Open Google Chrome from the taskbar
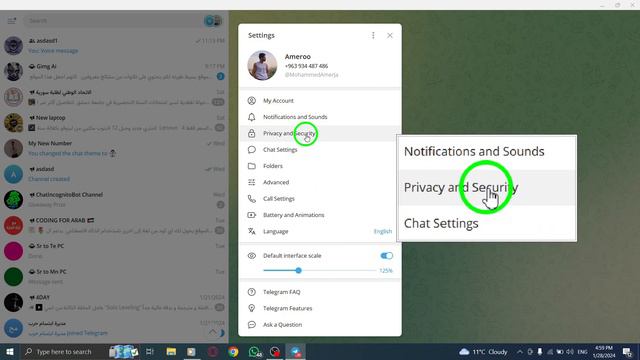 233,352
